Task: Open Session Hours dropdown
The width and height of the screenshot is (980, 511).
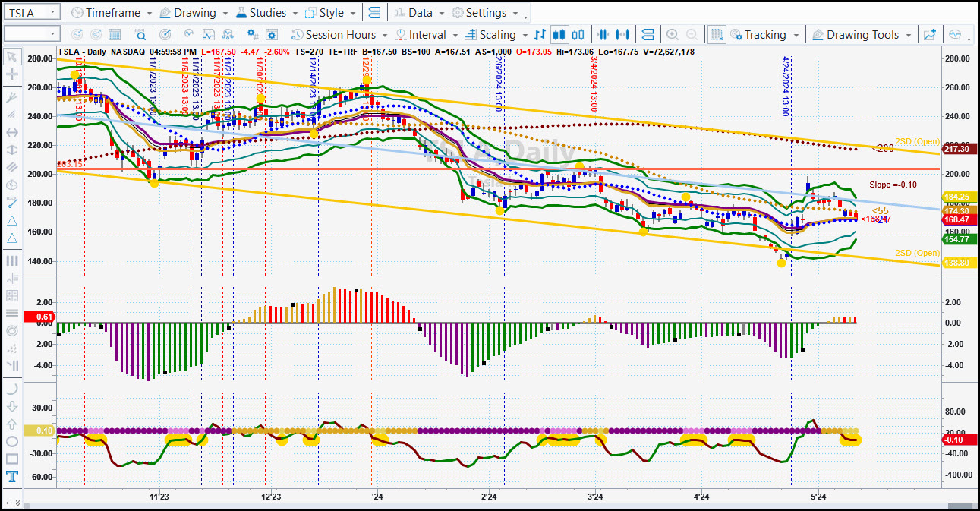Action: (x=339, y=34)
